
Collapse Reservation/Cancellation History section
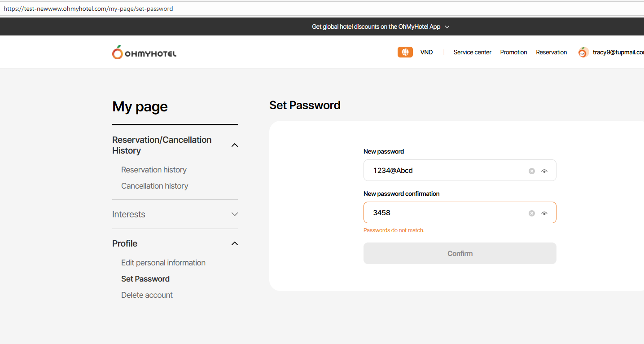234,145
